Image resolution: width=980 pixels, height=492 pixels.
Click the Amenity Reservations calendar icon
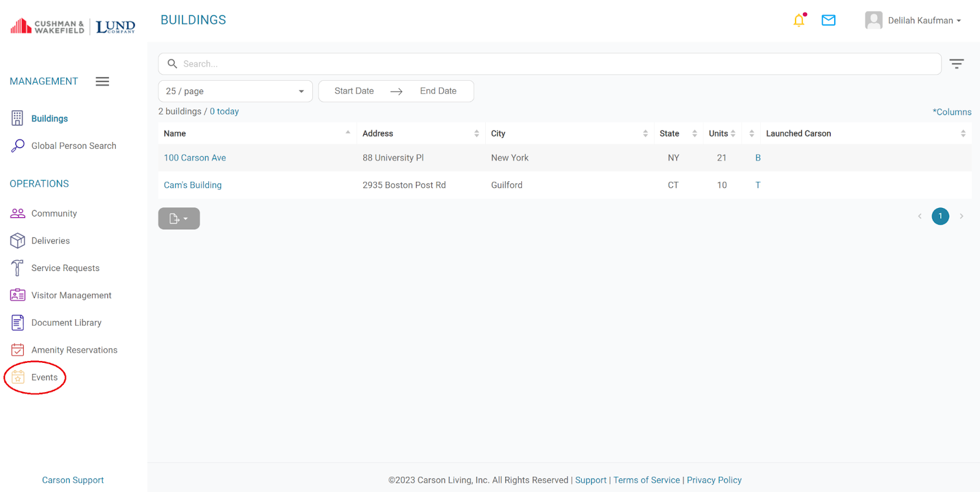point(18,350)
